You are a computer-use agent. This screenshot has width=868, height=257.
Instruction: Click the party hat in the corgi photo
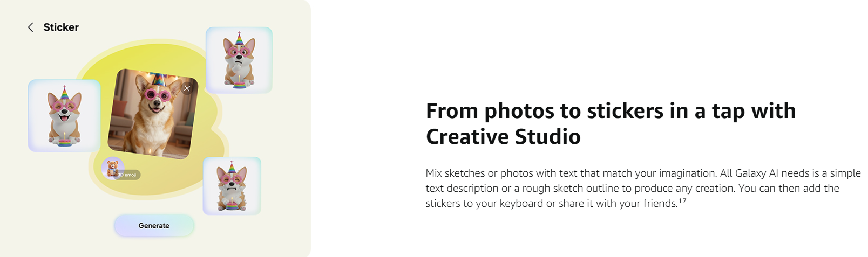click(158, 80)
